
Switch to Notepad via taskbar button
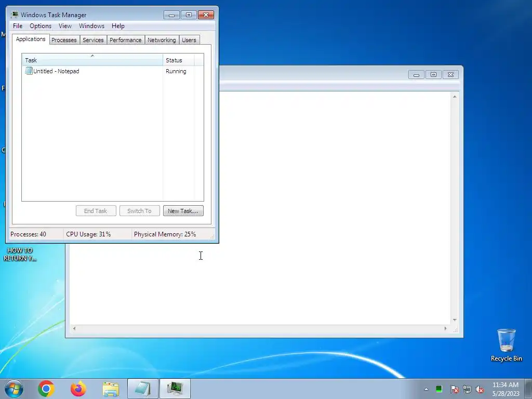(143, 389)
